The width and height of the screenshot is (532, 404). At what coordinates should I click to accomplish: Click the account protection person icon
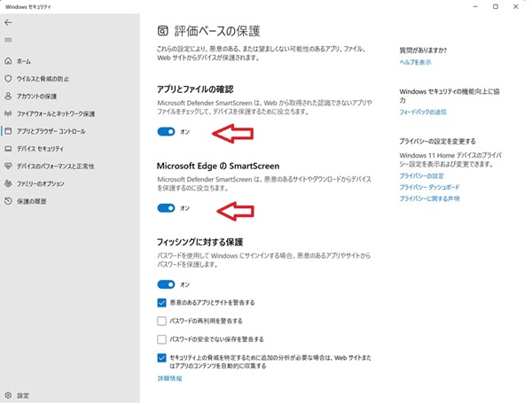[x=8, y=96]
